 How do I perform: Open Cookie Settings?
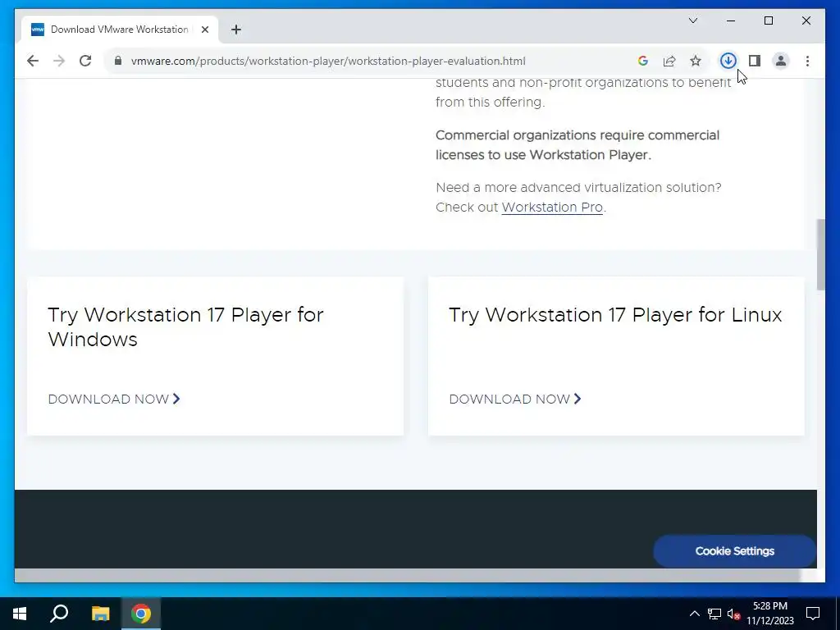pyautogui.click(x=734, y=551)
